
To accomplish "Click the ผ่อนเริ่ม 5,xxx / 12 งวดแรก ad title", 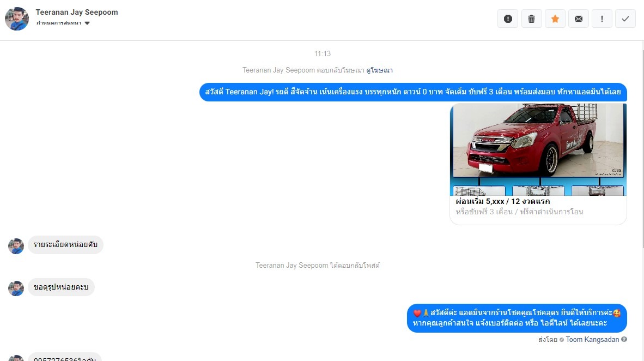I will [503, 201].
